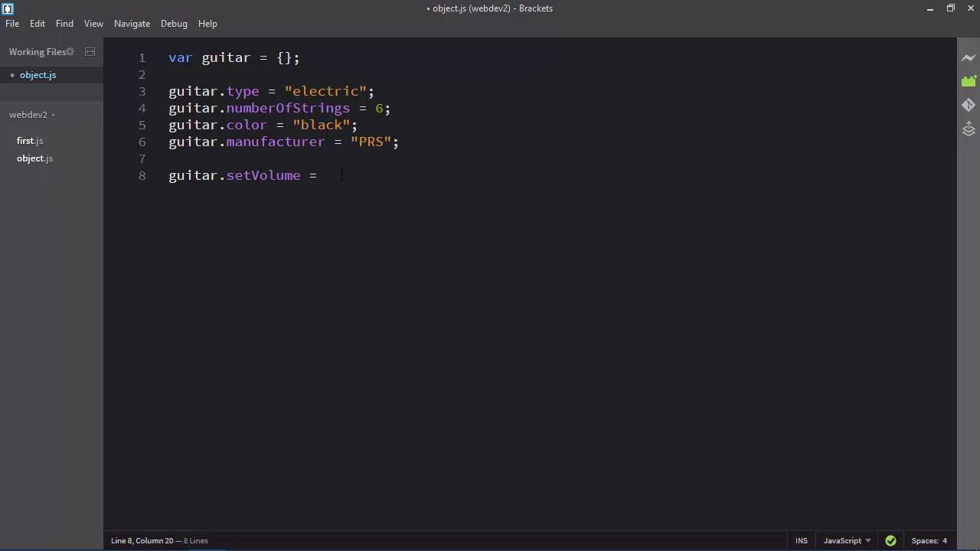Click line number 8 in the gutter
The height and width of the screenshot is (551, 980).
pyautogui.click(x=142, y=176)
